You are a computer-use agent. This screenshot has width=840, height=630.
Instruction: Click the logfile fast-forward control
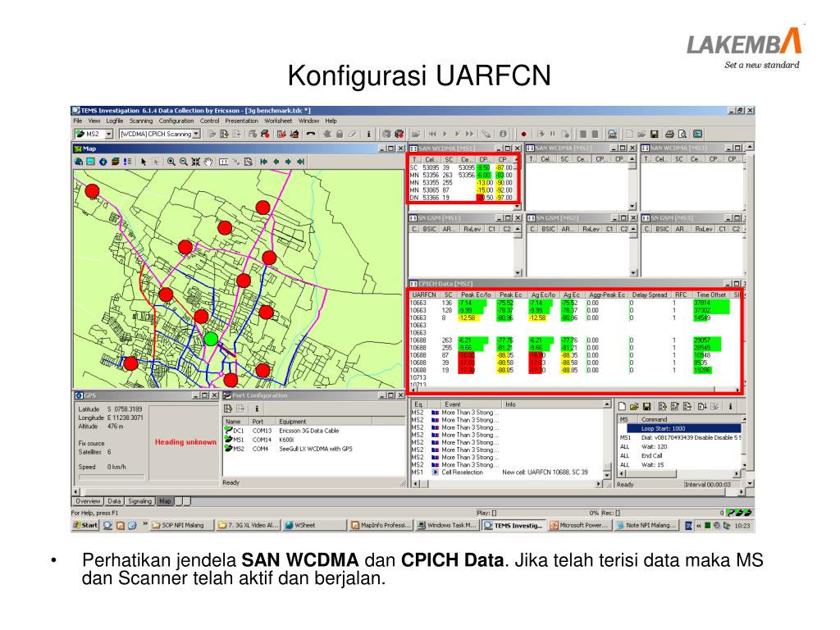click(470, 134)
